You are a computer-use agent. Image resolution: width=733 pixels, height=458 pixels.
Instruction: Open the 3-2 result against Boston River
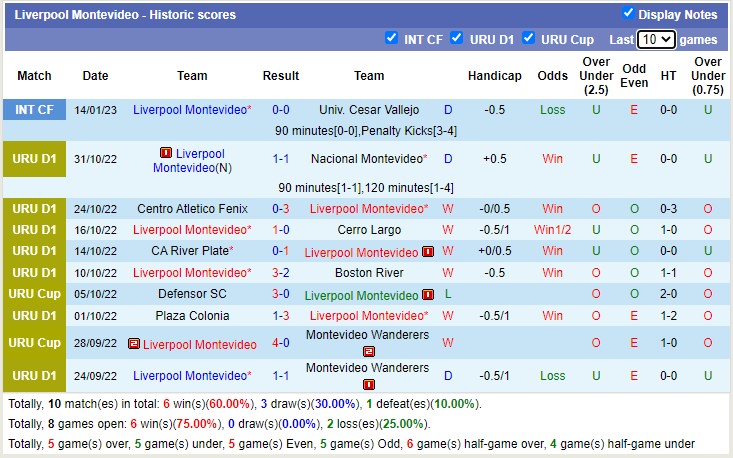[x=280, y=273]
